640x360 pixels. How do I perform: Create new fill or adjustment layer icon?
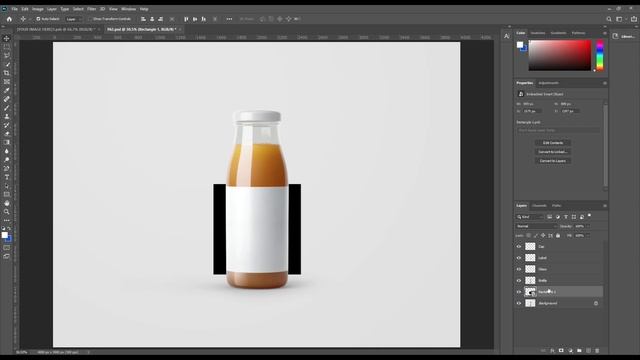pyautogui.click(x=570, y=351)
